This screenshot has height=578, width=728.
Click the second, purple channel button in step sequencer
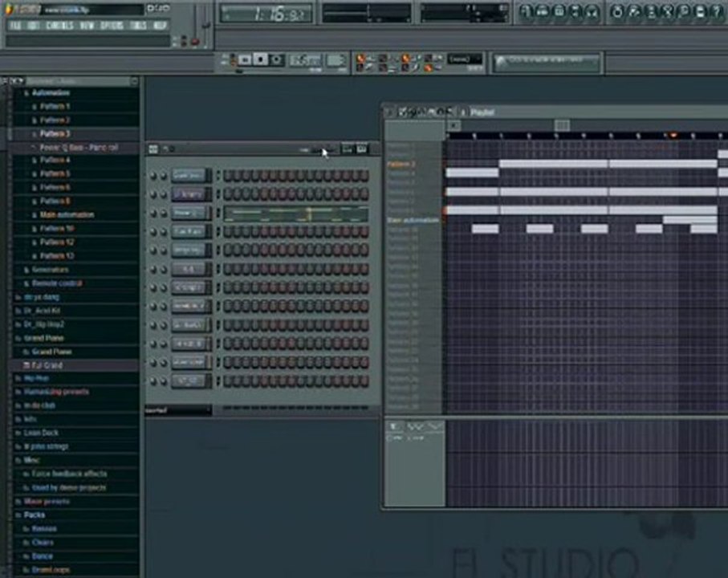[x=190, y=194]
